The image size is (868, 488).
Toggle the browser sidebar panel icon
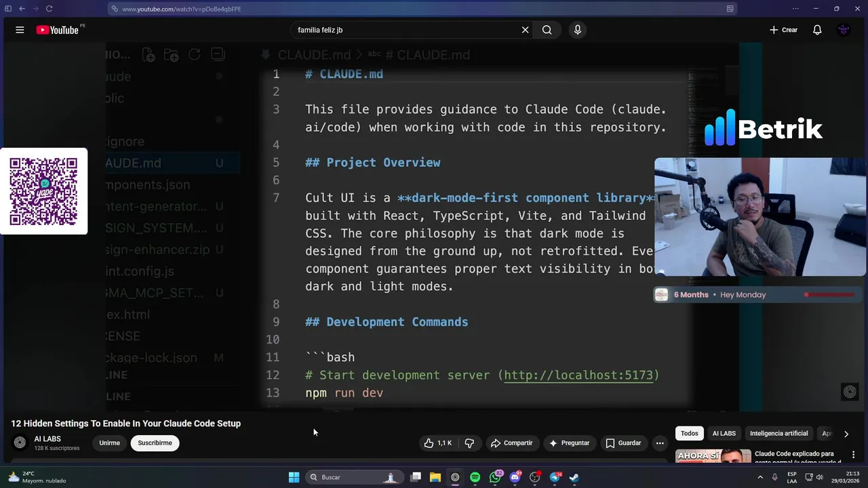pyautogui.click(x=8, y=9)
